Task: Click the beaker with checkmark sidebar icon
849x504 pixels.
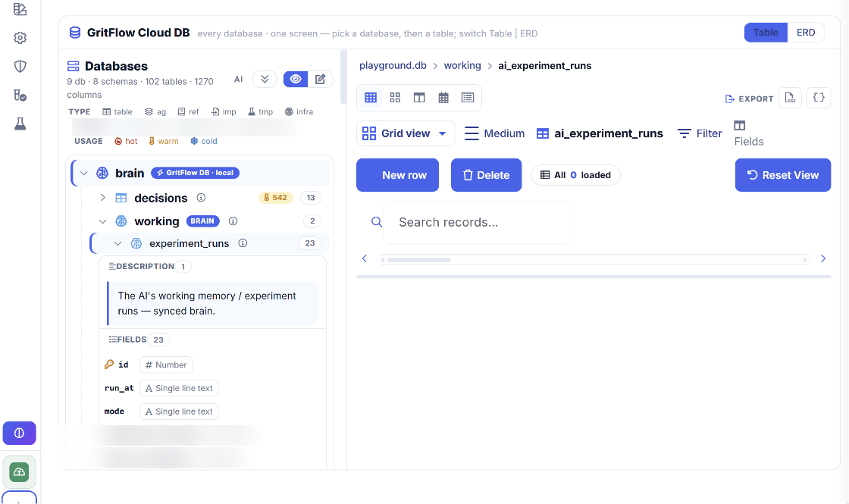Action: tap(20, 95)
